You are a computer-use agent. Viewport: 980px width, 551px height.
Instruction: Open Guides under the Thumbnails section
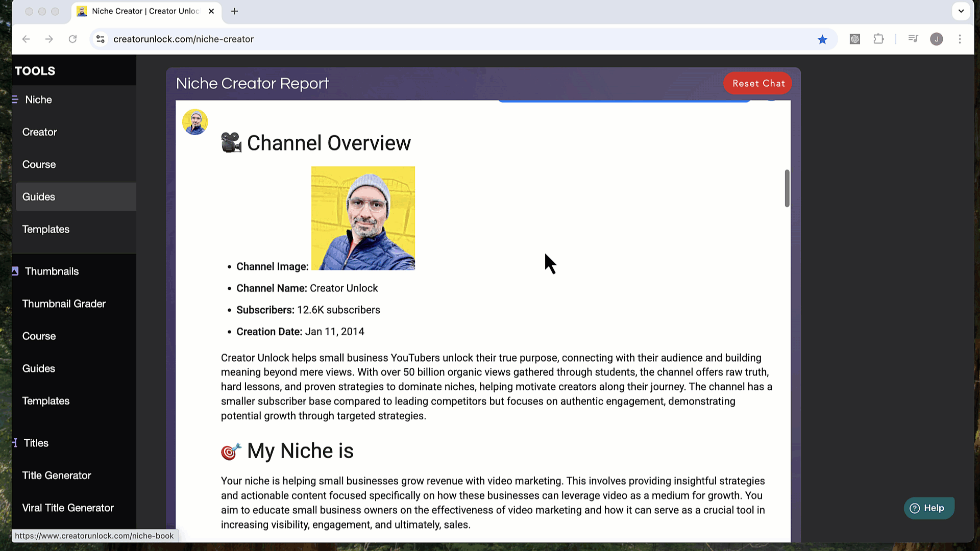point(38,368)
